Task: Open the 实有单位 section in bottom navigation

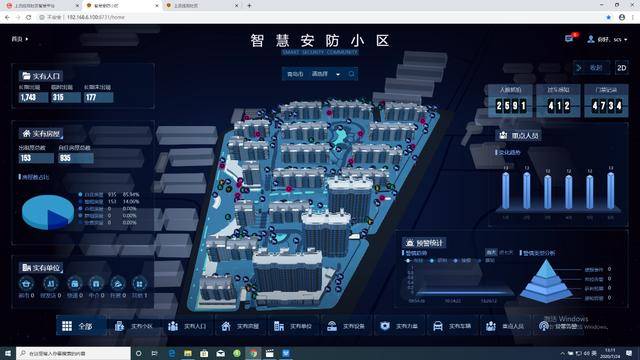Action: click(293, 326)
